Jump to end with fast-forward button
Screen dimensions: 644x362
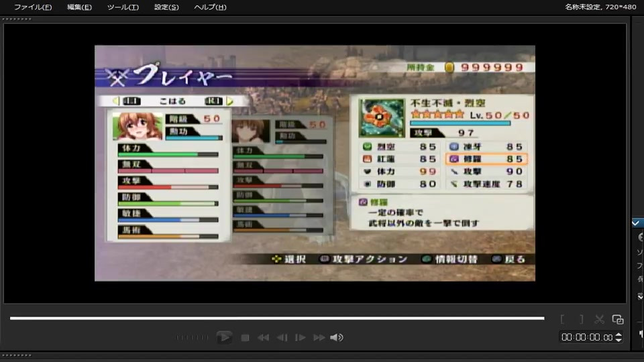click(x=319, y=338)
